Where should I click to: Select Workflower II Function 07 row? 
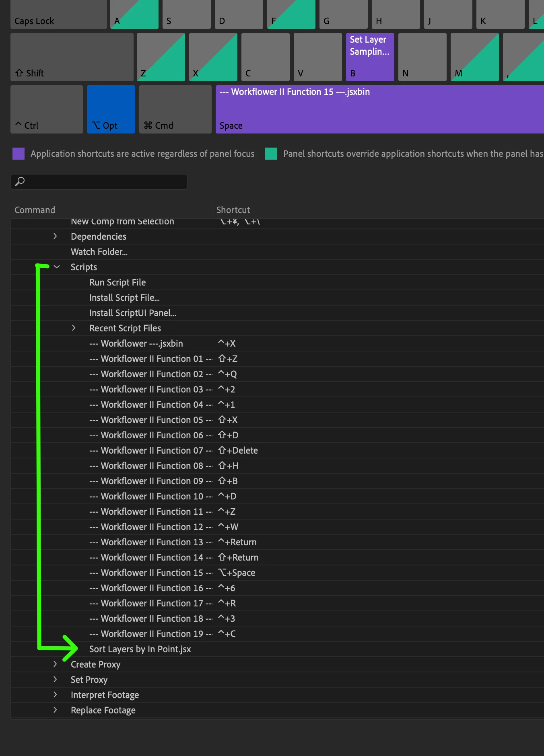click(x=277, y=450)
